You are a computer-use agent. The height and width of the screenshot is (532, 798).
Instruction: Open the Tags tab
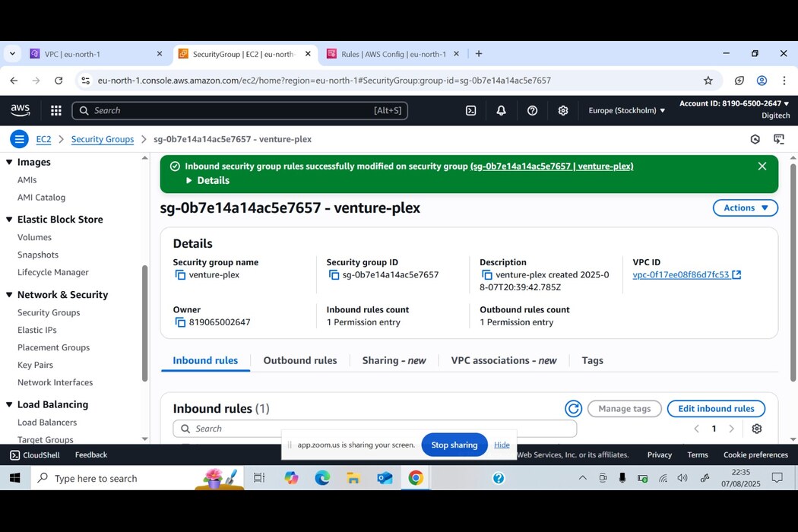pos(592,360)
